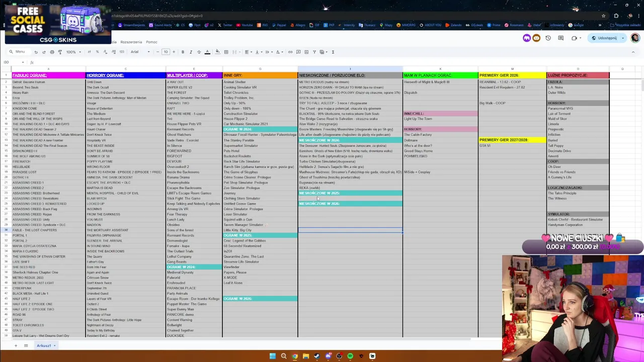Open the Google bookmark
Screen dimensions: 644x362
coord(577,25)
